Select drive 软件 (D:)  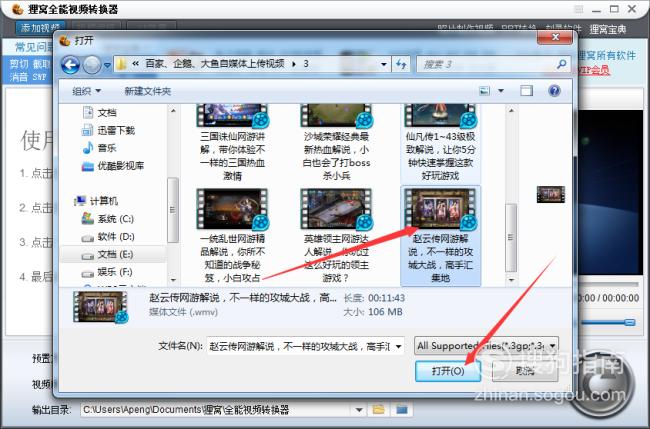108,237
